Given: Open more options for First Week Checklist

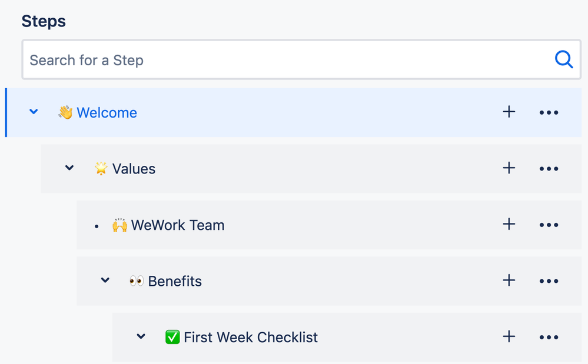Looking at the screenshot, I should 549,338.
